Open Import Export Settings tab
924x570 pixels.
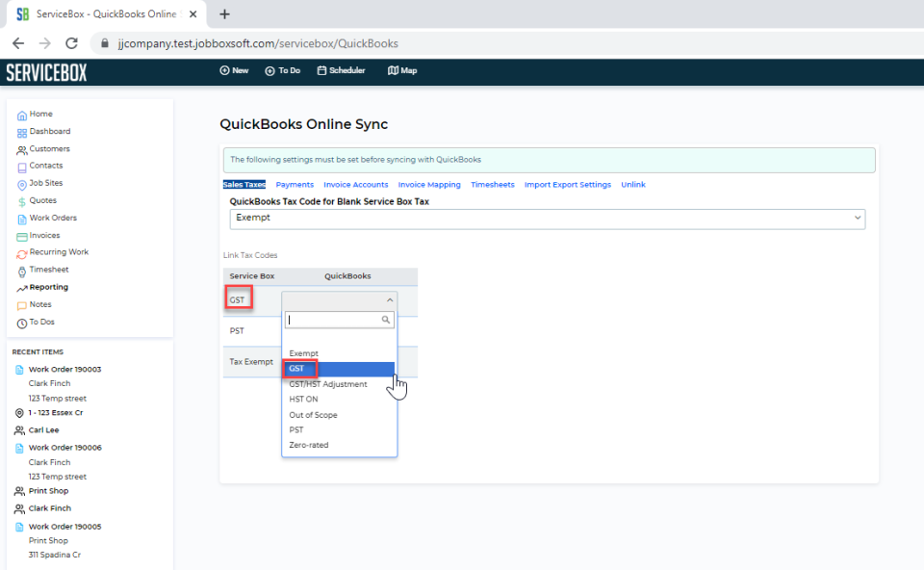pos(568,185)
